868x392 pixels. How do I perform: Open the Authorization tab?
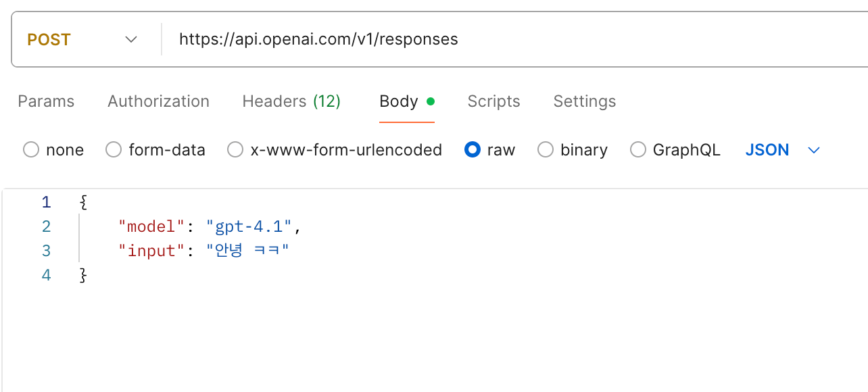point(158,101)
